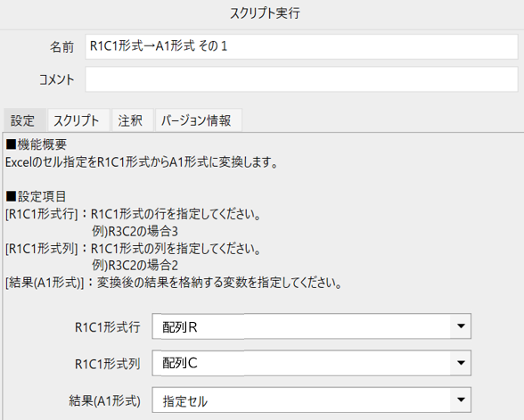Click the 名前 label

(61, 46)
